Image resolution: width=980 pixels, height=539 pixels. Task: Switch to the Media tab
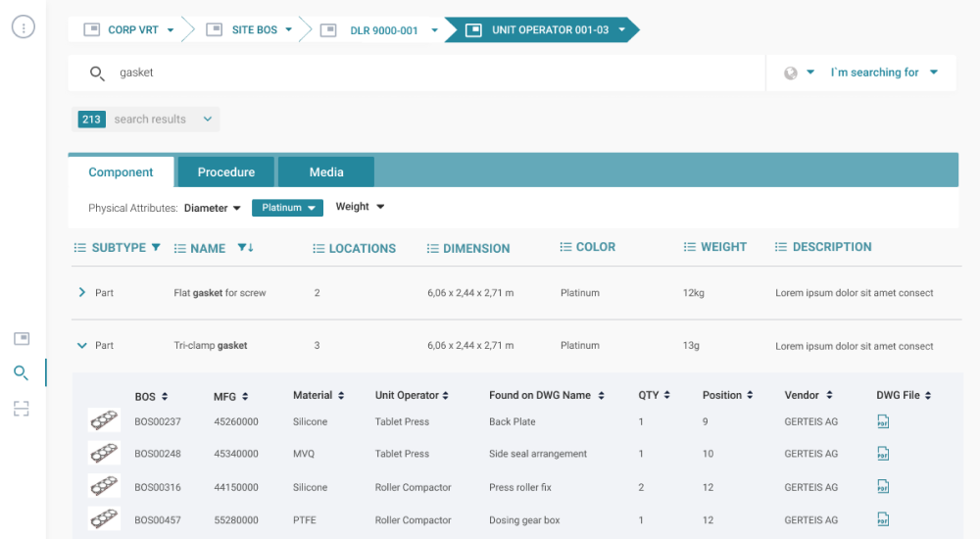[326, 171]
